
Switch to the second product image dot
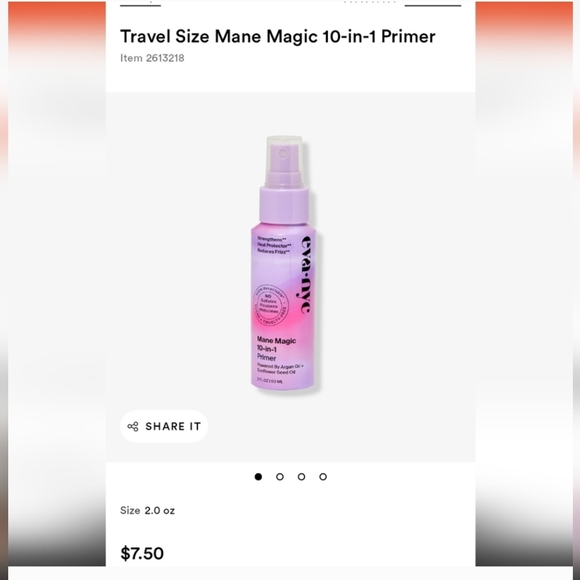[280, 477]
